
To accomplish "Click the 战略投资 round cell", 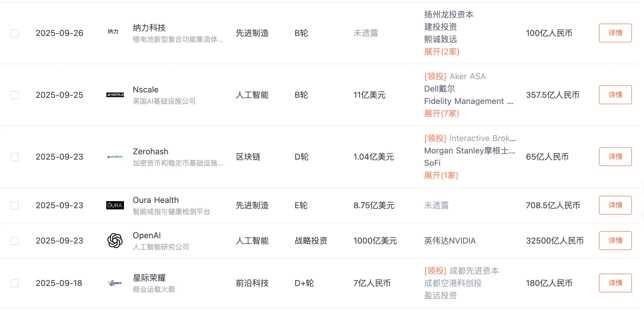I will click(x=311, y=241).
